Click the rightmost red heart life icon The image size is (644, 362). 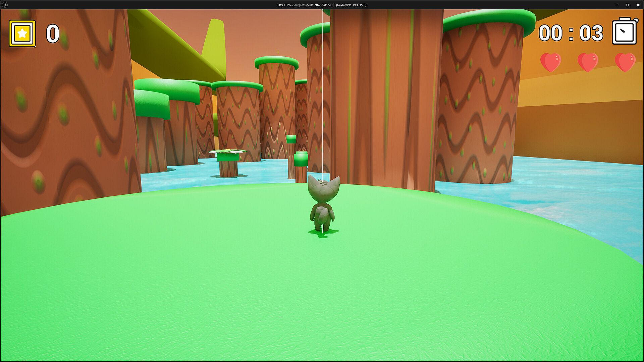coord(625,62)
